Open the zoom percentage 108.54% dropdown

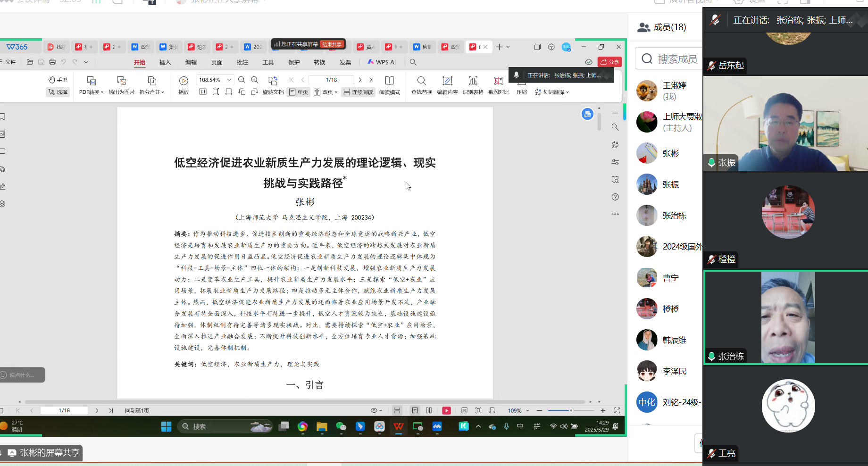coord(229,80)
